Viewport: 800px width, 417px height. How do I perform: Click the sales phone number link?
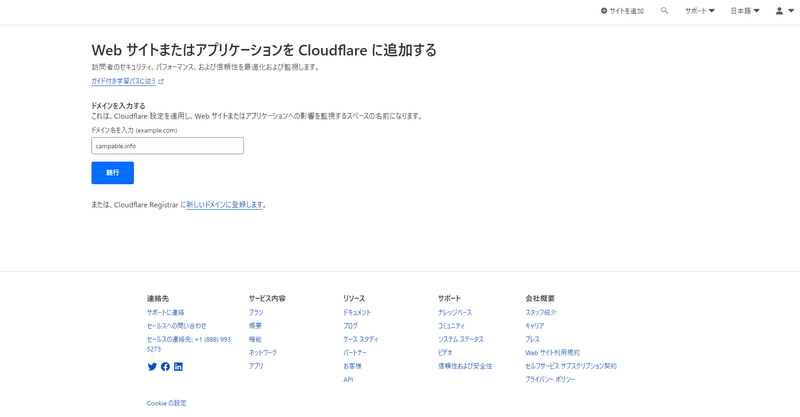[x=189, y=344]
